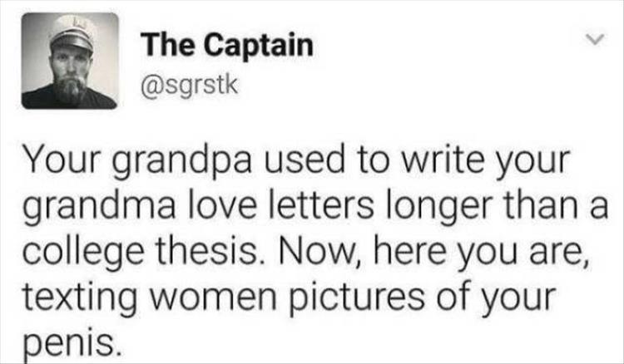Click The Captain's profile avatar photo
This screenshot has width=624, height=364.
point(70,61)
